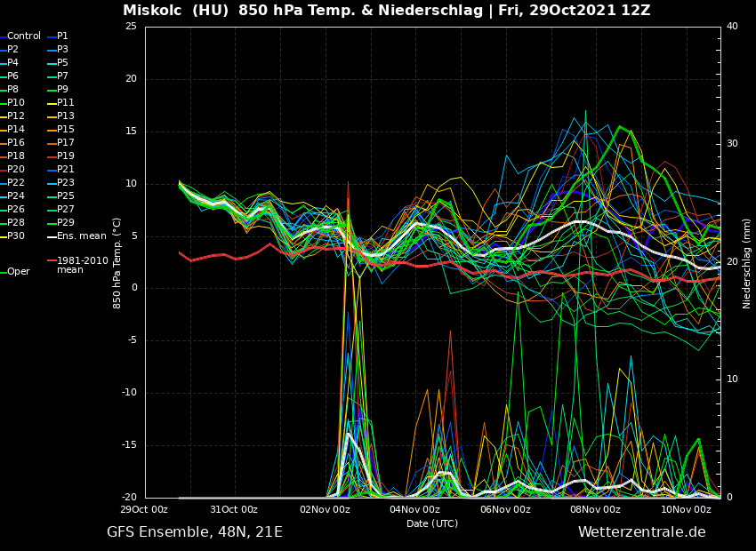Click the Date (UTC) axis label

pyautogui.click(x=432, y=524)
